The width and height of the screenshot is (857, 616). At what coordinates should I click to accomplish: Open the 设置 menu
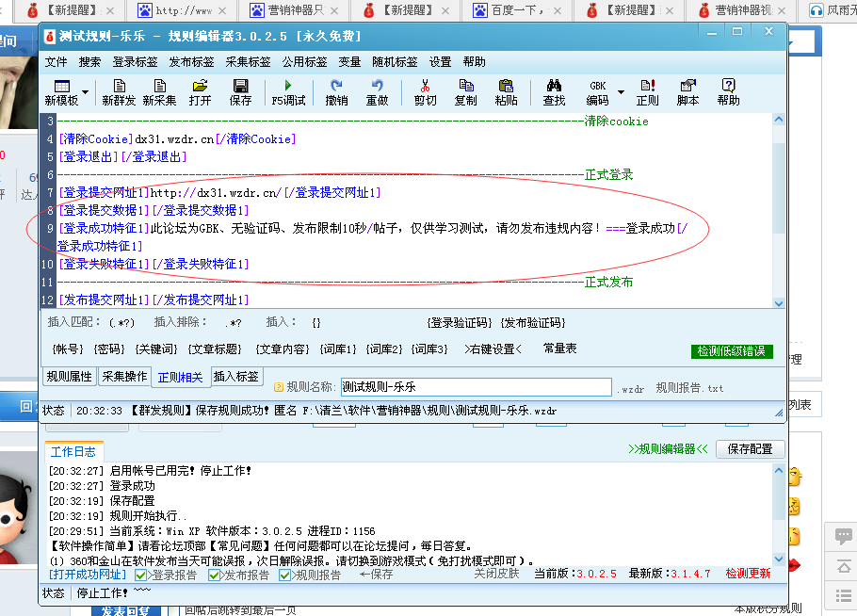[x=439, y=61]
